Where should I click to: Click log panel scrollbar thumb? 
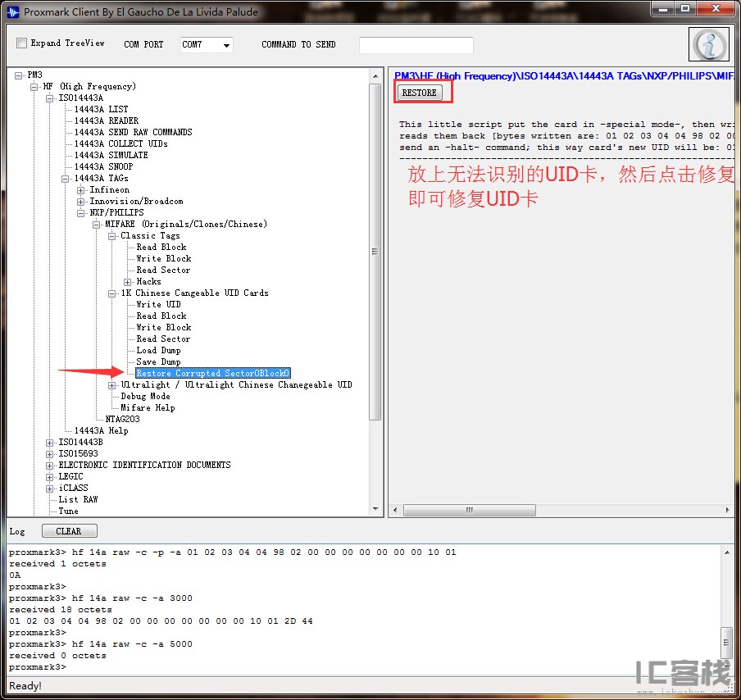coord(727,643)
